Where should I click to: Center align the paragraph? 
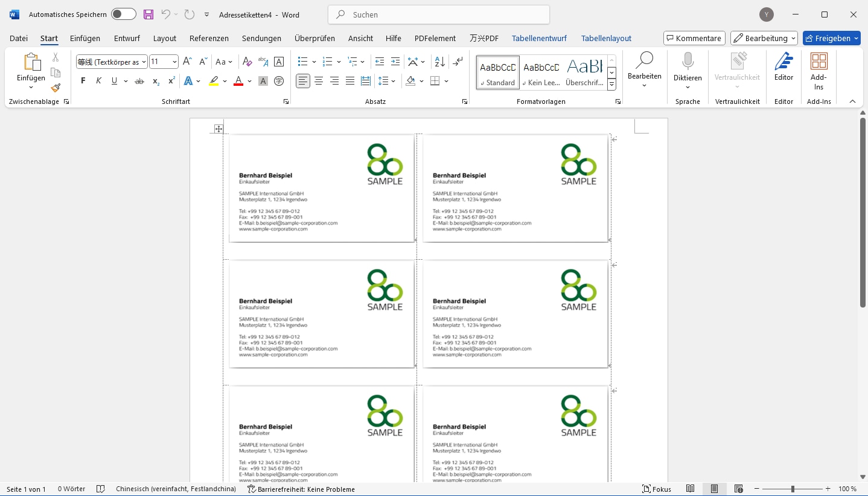(x=319, y=81)
